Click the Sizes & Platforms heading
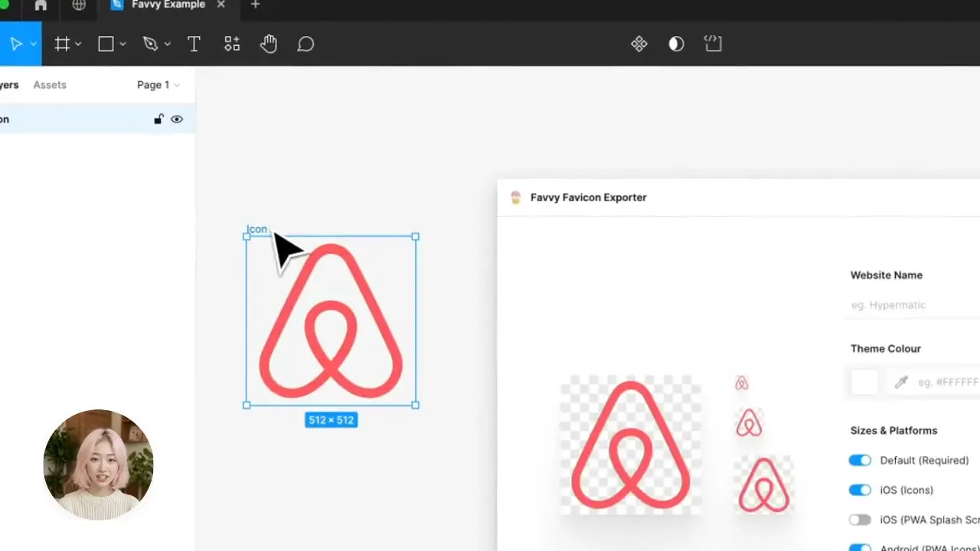Viewport: 980px width, 551px height. [893, 430]
